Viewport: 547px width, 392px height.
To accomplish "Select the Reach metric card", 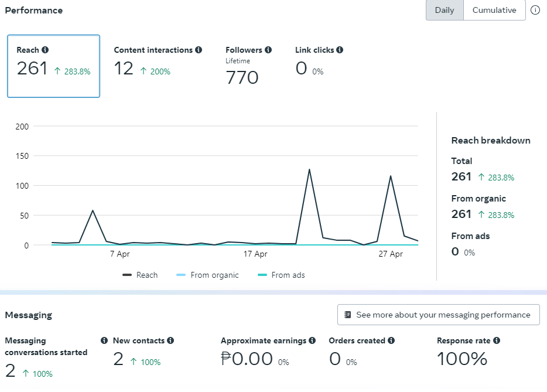I will pos(53,66).
